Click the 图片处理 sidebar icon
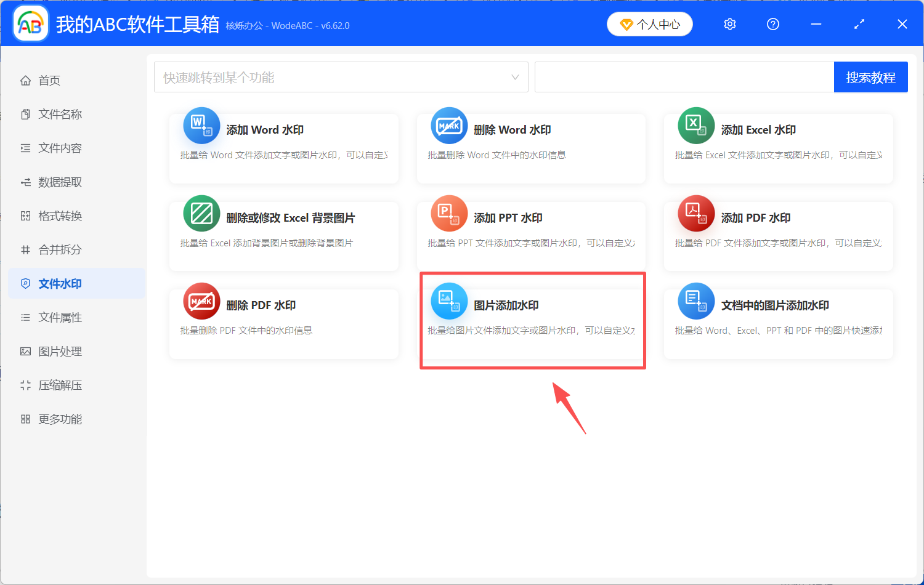This screenshot has width=924, height=585. [25, 351]
